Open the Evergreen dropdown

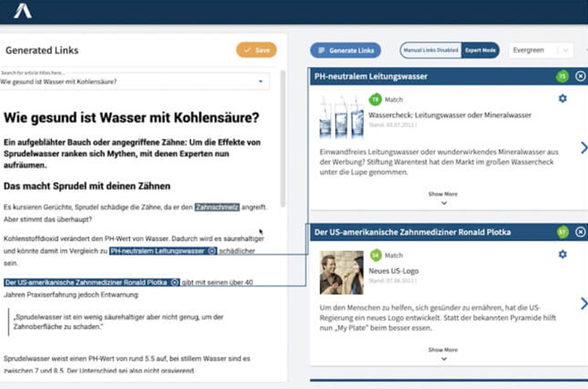(x=540, y=50)
